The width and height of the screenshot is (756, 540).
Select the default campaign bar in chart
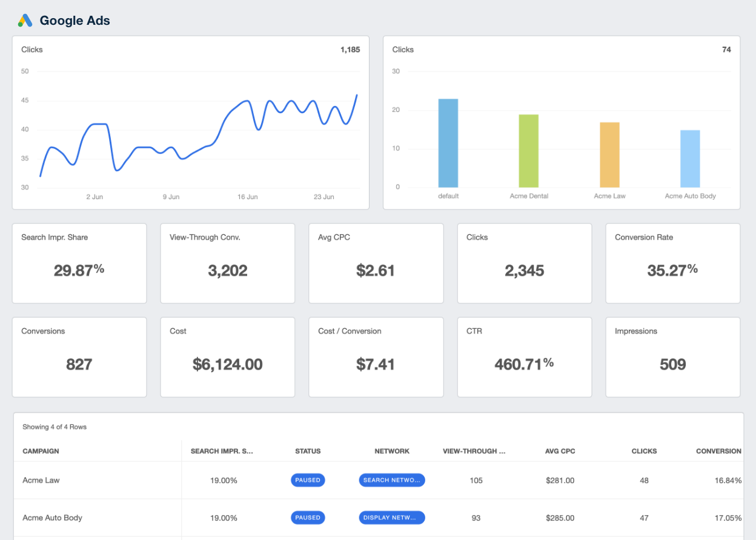tap(448, 142)
